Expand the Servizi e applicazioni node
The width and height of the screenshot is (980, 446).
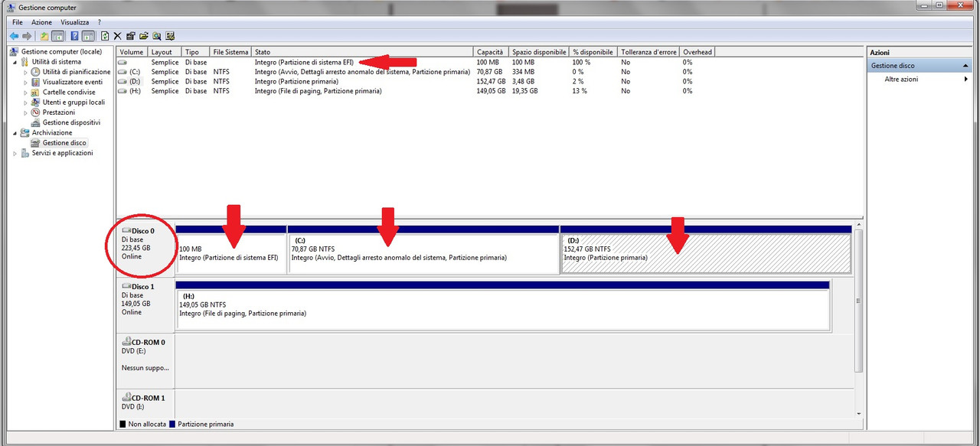[15, 153]
